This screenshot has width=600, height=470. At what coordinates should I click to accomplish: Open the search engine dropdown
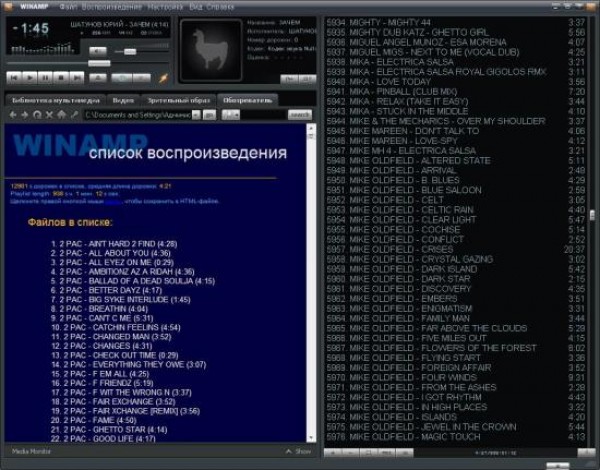point(231,114)
